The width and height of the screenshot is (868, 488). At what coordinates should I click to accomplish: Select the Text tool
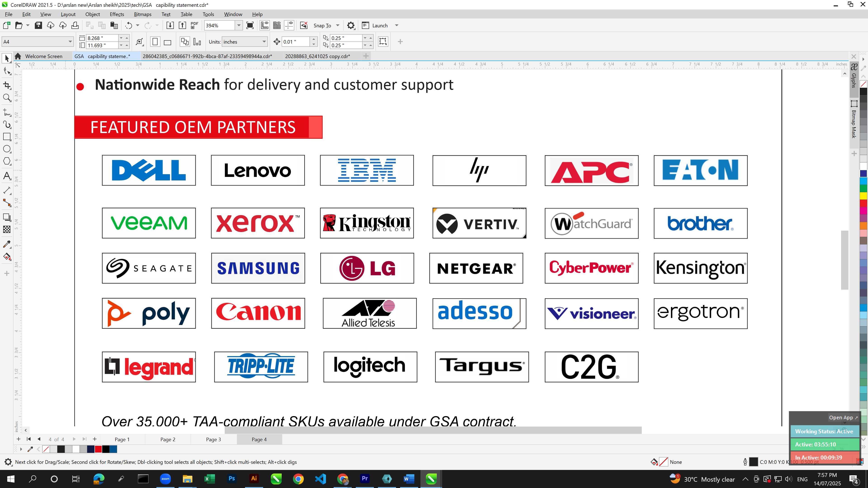[7, 176]
